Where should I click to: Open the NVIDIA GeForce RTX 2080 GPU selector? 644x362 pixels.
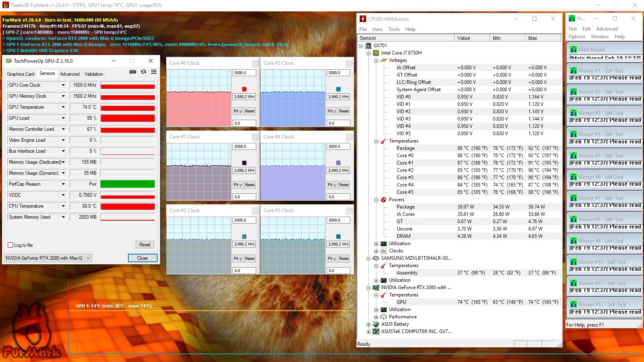(48, 258)
